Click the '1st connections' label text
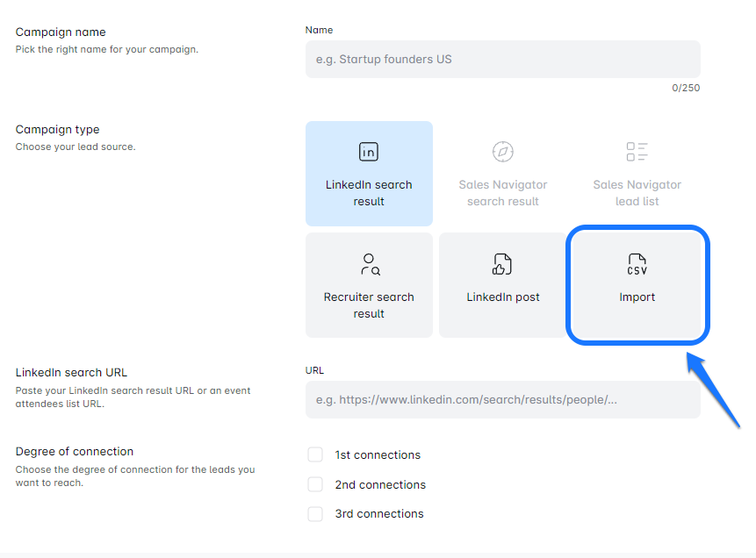 click(x=378, y=455)
